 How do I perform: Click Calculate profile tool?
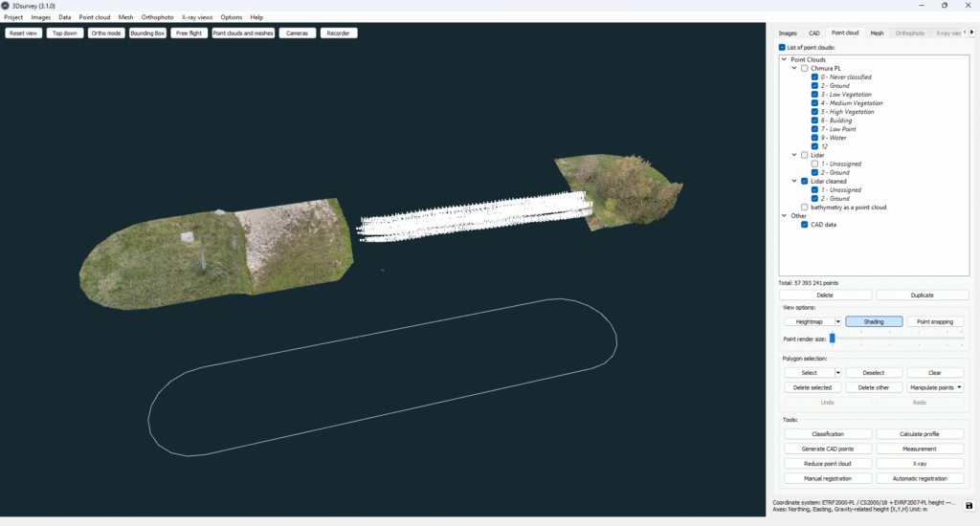pos(920,434)
